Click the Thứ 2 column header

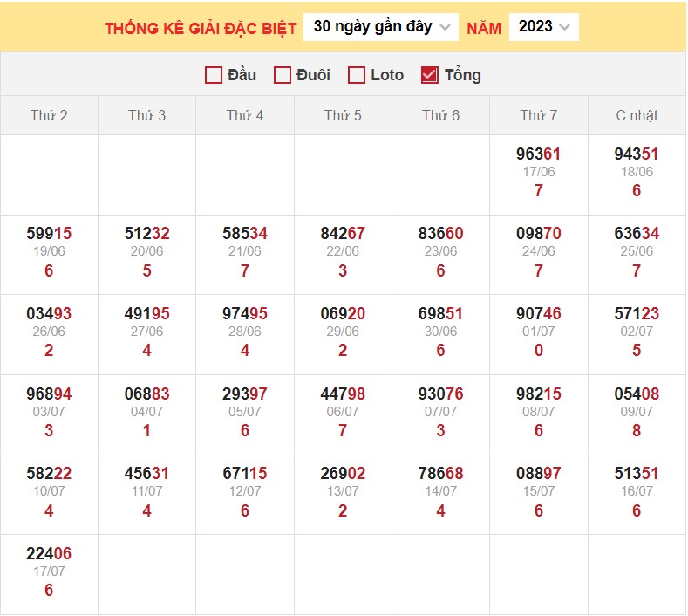point(49,115)
